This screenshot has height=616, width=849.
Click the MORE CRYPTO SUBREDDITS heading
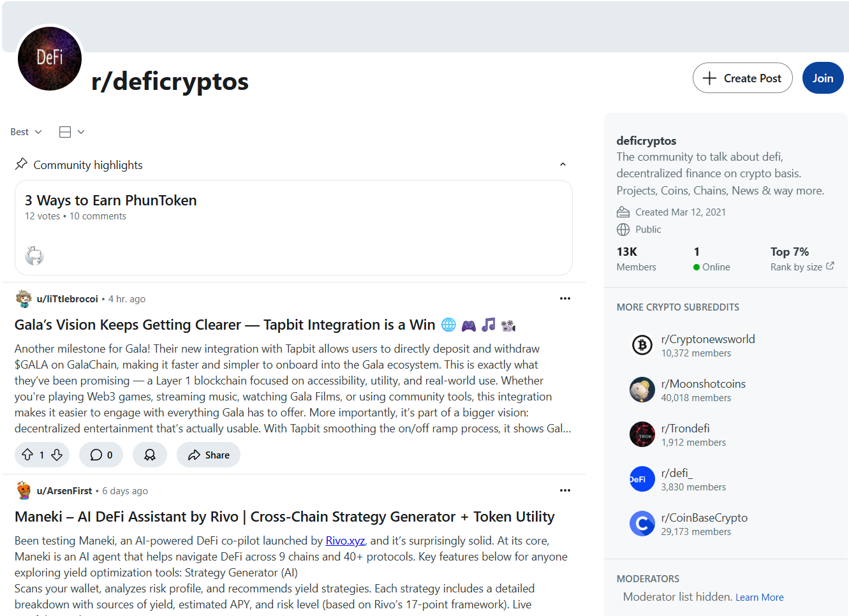(x=678, y=307)
